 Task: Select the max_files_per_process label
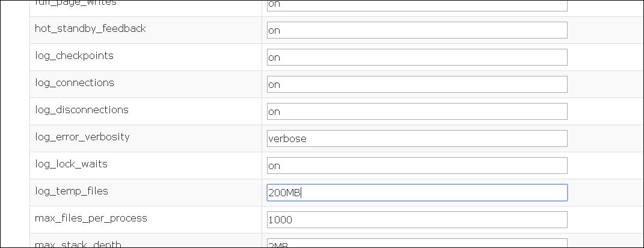[91, 219]
